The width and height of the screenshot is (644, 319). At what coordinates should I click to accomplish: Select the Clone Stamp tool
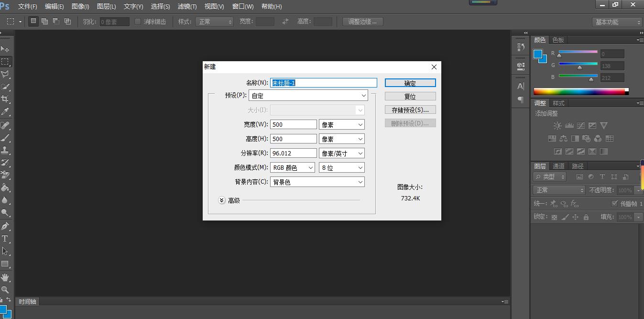click(x=6, y=149)
